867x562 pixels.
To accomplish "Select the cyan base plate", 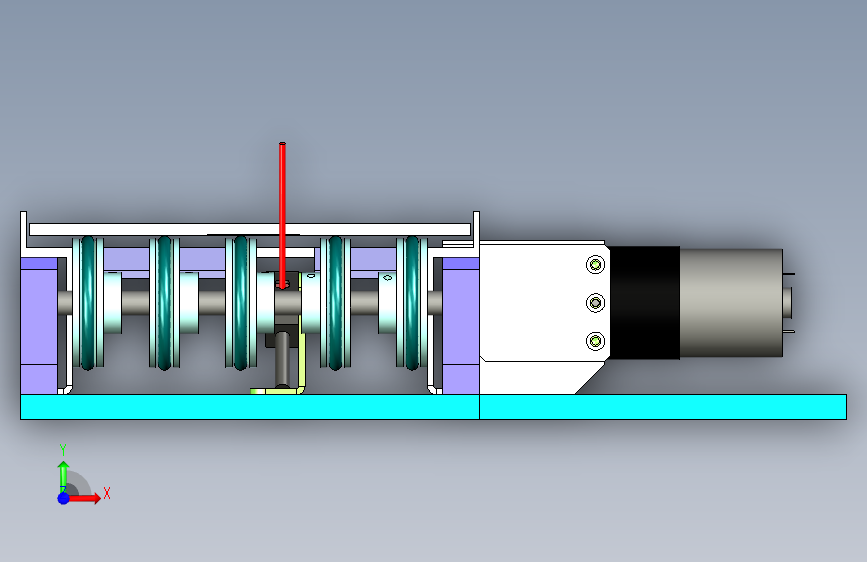I will click(x=433, y=407).
